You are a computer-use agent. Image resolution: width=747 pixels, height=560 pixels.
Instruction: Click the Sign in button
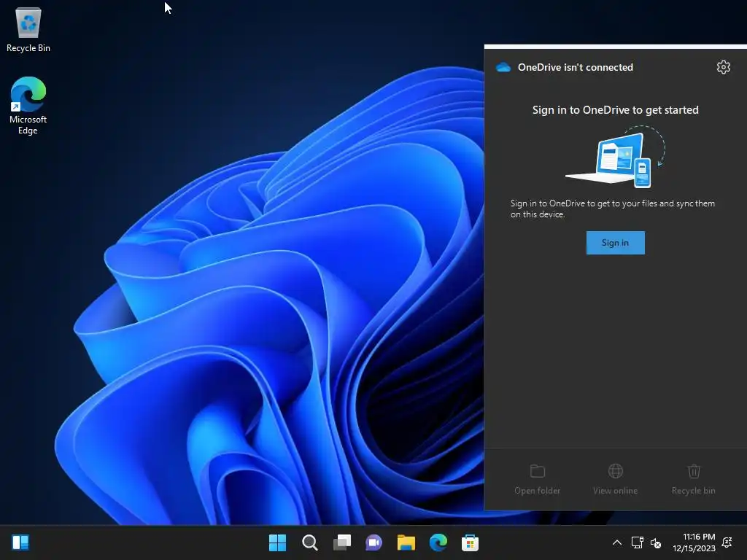pyautogui.click(x=615, y=243)
